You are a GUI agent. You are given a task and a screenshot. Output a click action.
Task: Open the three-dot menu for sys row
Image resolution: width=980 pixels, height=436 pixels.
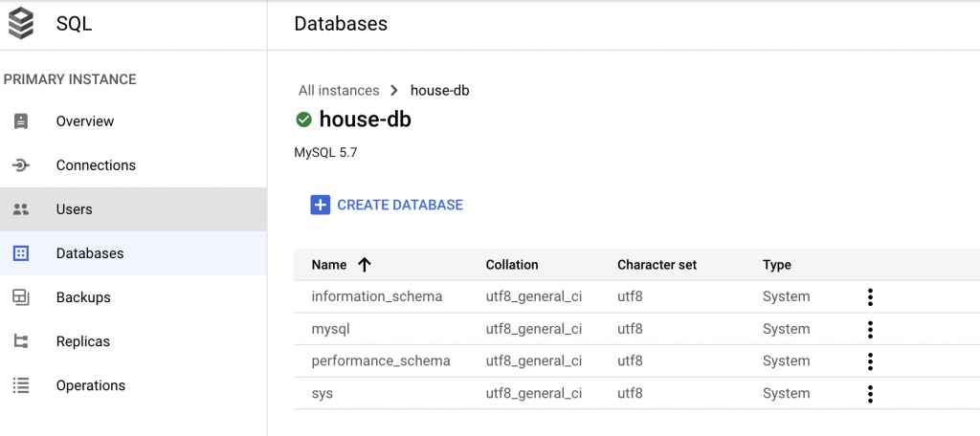tap(870, 394)
